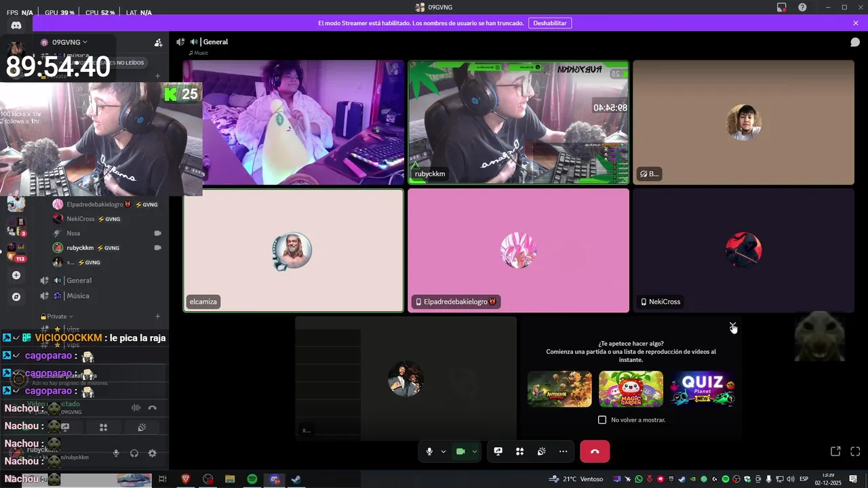The image size is (868, 488).
Task: Open Discord direct messages home icon
Action: click(x=16, y=25)
